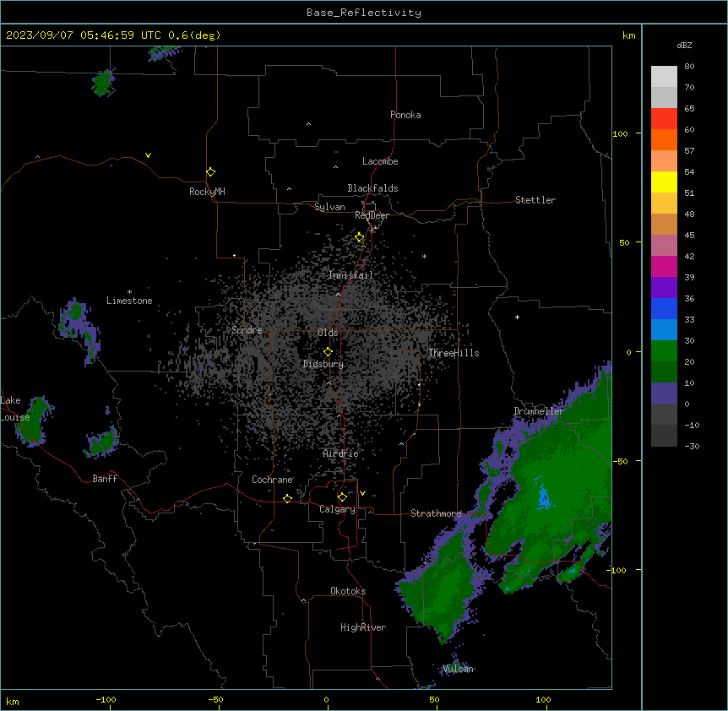Click the Airdrie label
The image size is (728, 711).
[341, 453]
